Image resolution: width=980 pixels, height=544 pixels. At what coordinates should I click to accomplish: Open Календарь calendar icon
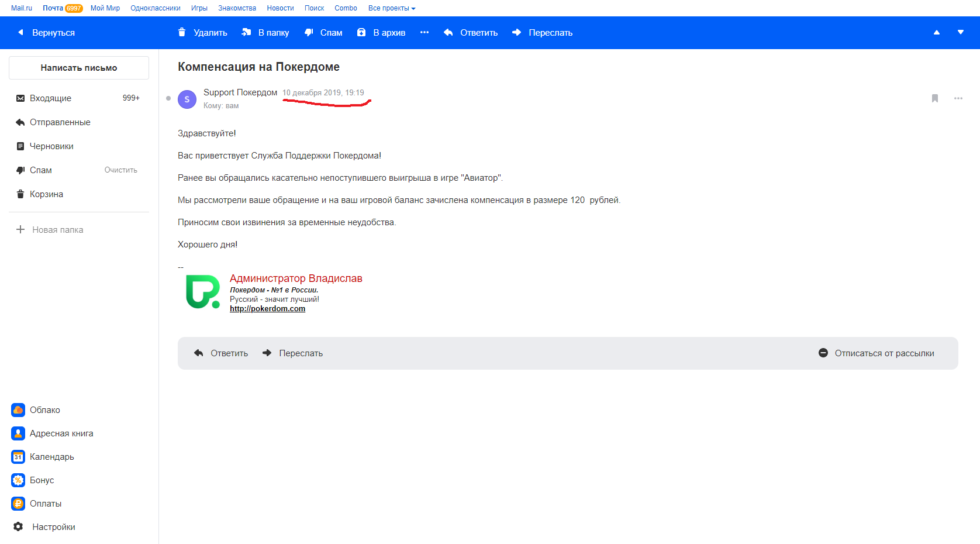click(18, 457)
